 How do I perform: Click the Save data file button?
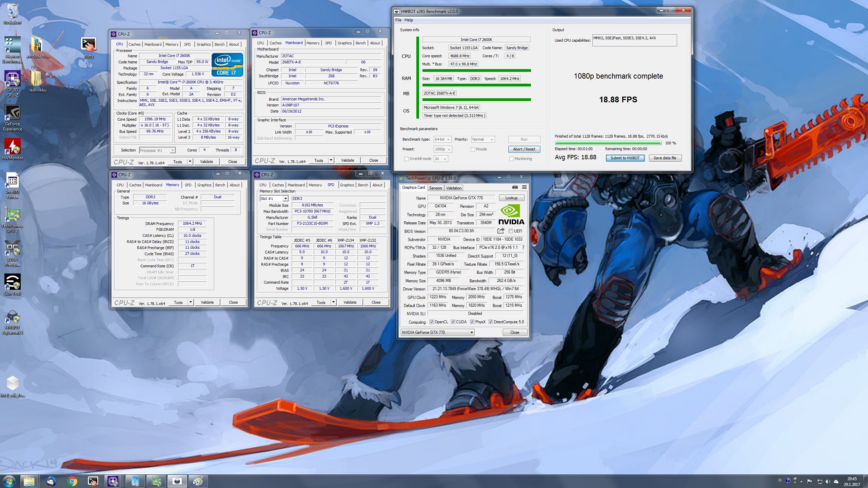(665, 158)
